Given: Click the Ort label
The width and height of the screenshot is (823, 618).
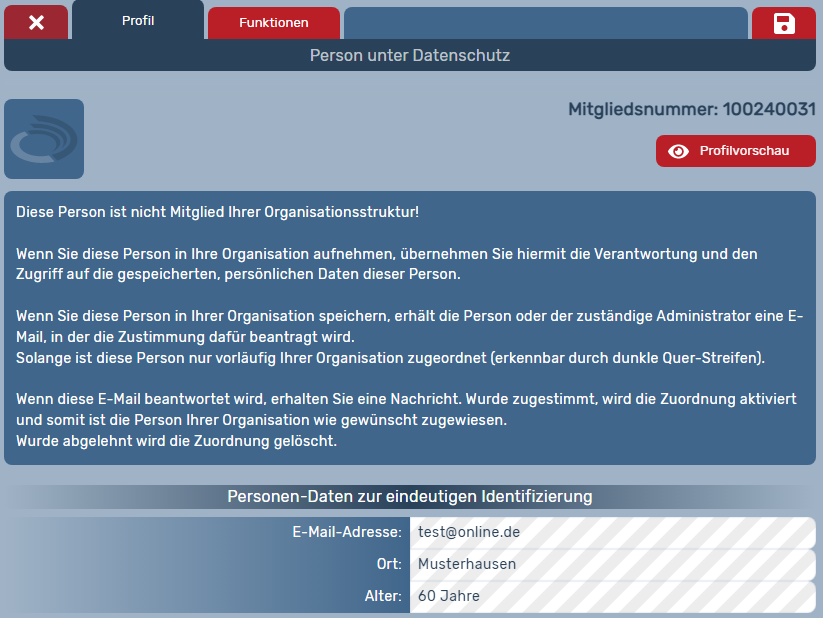Looking at the screenshot, I should tap(389, 564).
